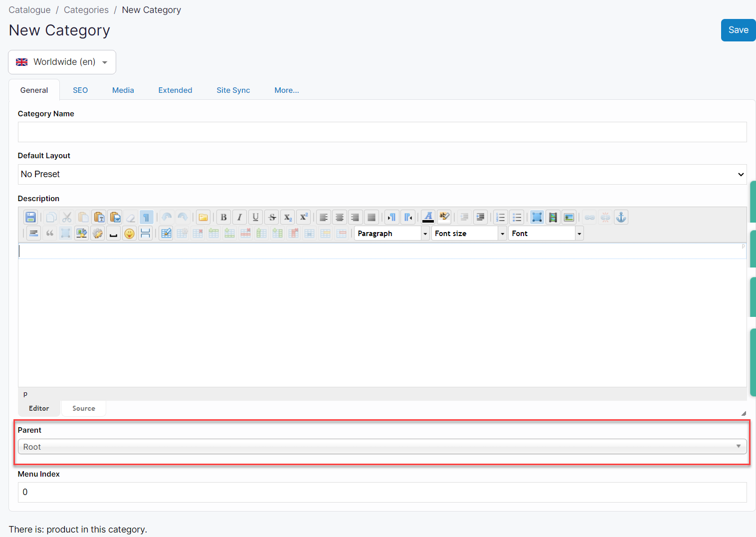Click the insert table icon
The width and height of the screenshot is (756, 537).
[166, 233]
